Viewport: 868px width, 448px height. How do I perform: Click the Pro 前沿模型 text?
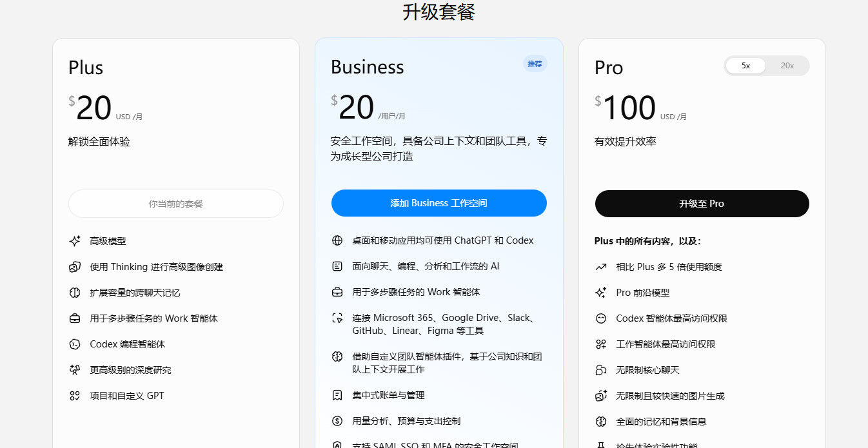(x=643, y=293)
